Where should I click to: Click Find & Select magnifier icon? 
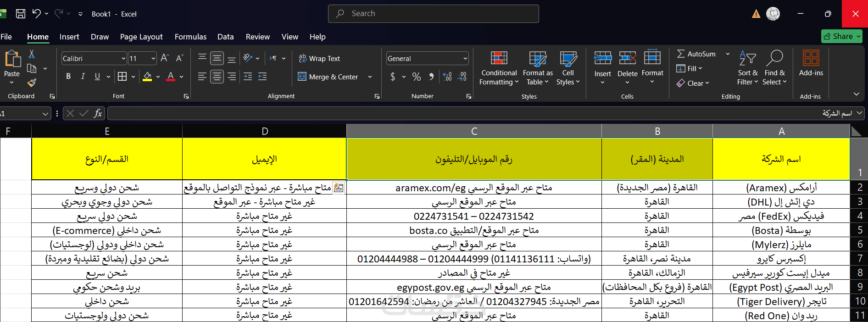coord(774,58)
